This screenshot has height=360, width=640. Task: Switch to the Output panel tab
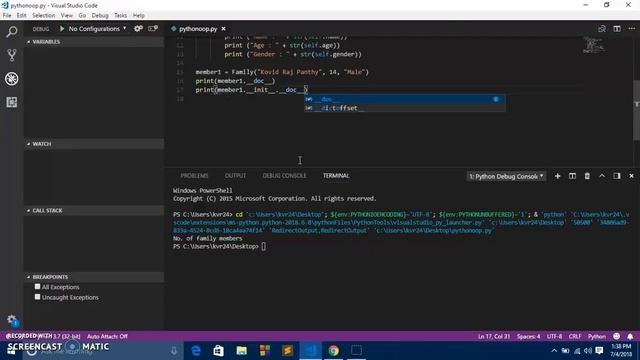[x=235, y=176]
